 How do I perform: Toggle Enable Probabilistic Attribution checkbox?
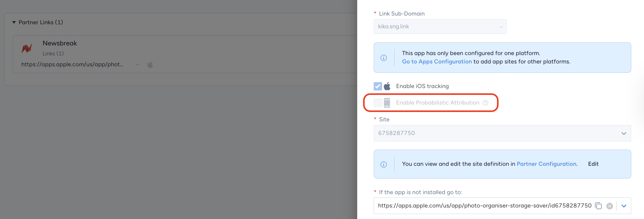[378, 103]
